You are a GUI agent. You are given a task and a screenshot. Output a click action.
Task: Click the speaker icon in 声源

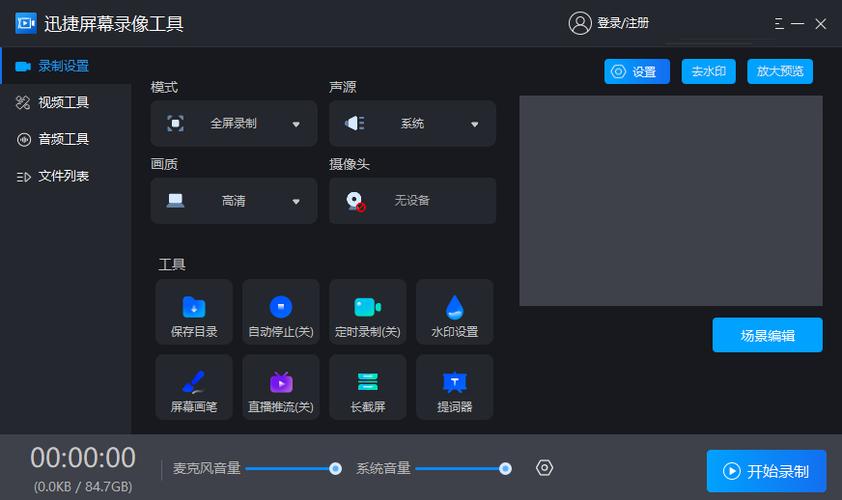point(354,124)
